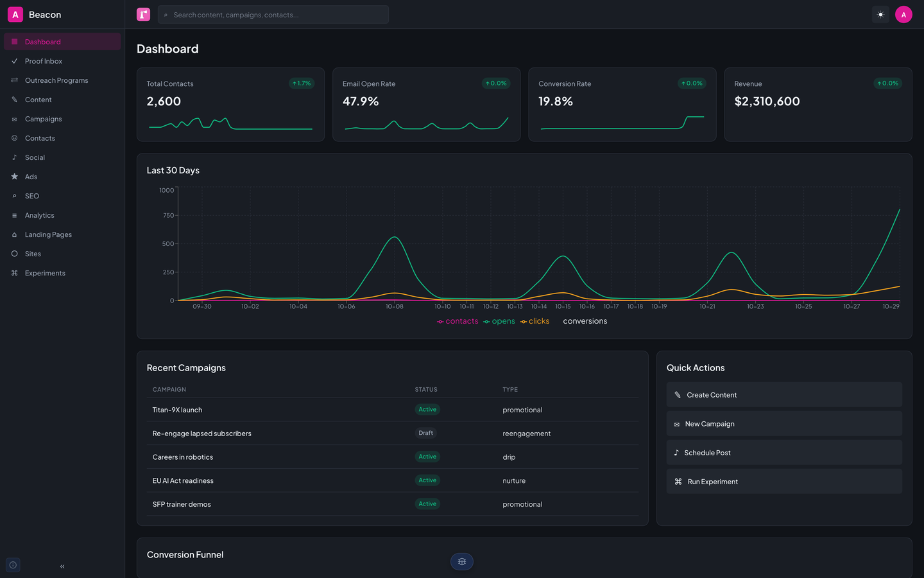The width and height of the screenshot is (924, 578).
Task: Click the reengagement type cell
Action: point(527,433)
